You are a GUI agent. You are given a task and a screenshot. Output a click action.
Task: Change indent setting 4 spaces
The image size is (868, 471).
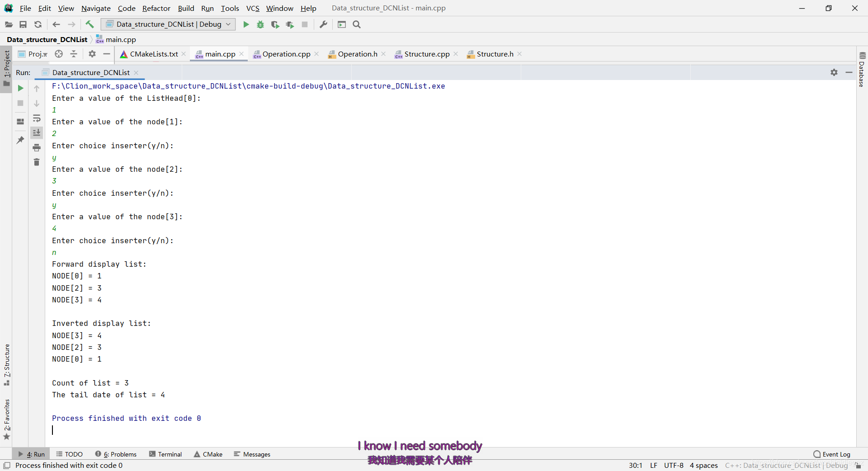(703, 466)
